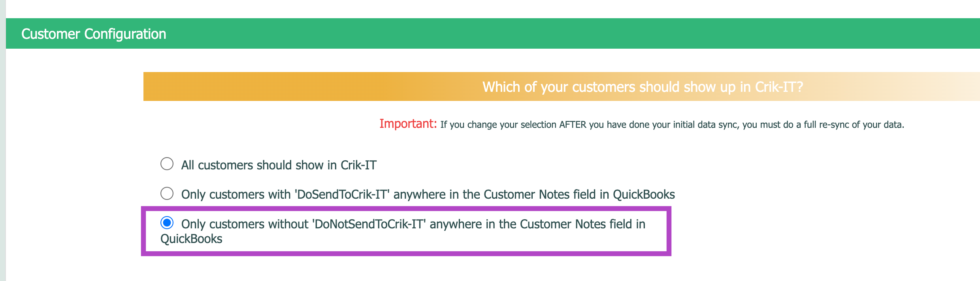980x281 pixels.
Task: Click the 'DoSendToCrik-IT' keyword in second option
Action: 342,195
